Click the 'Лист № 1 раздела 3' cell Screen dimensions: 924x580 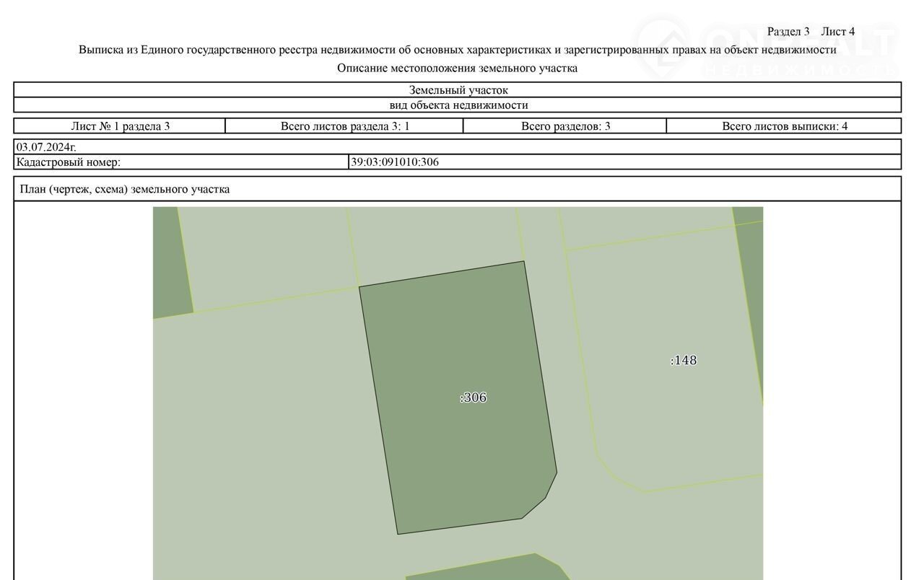pos(120,126)
